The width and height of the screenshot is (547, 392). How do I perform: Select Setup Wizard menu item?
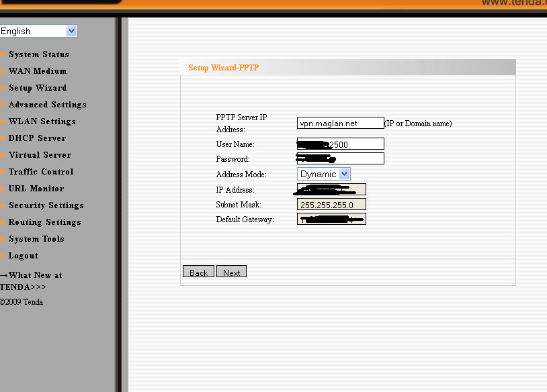tap(37, 88)
